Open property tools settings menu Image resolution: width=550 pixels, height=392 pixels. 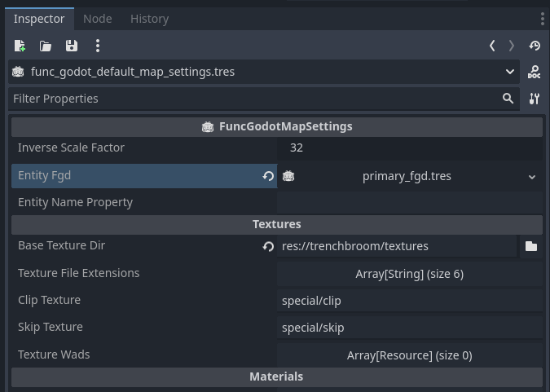[535, 99]
